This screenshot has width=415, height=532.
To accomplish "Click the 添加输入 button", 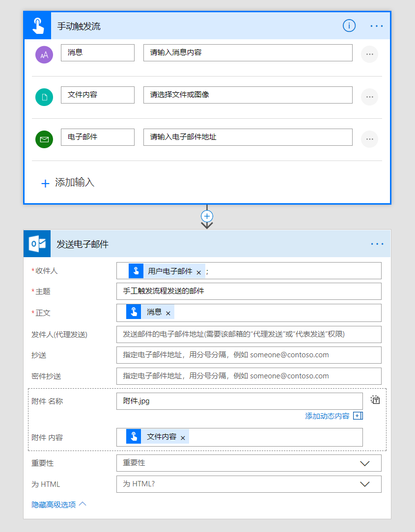I will click(68, 183).
